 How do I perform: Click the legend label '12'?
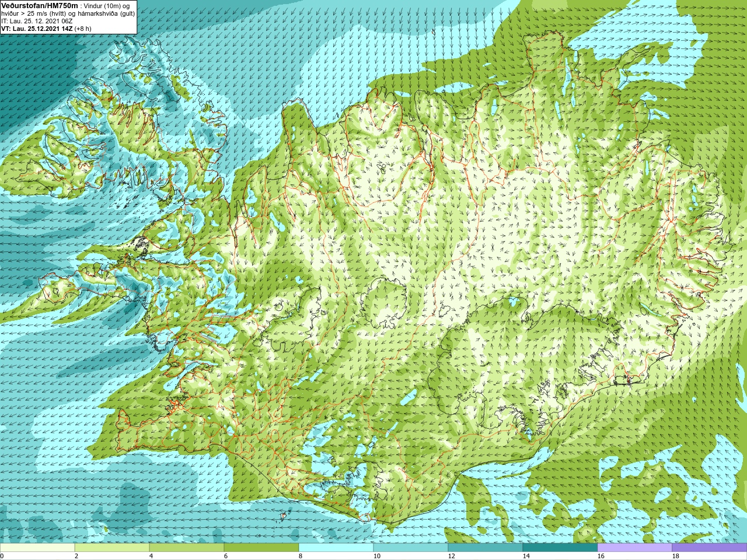click(x=451, y=556)
